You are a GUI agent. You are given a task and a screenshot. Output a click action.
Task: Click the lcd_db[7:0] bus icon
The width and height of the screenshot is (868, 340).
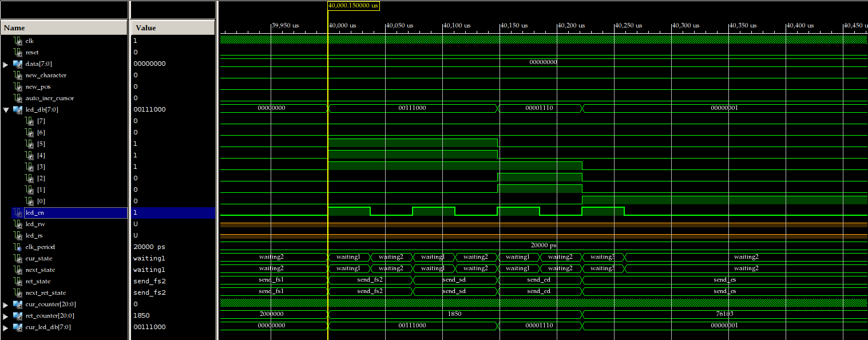coord(17,109)
